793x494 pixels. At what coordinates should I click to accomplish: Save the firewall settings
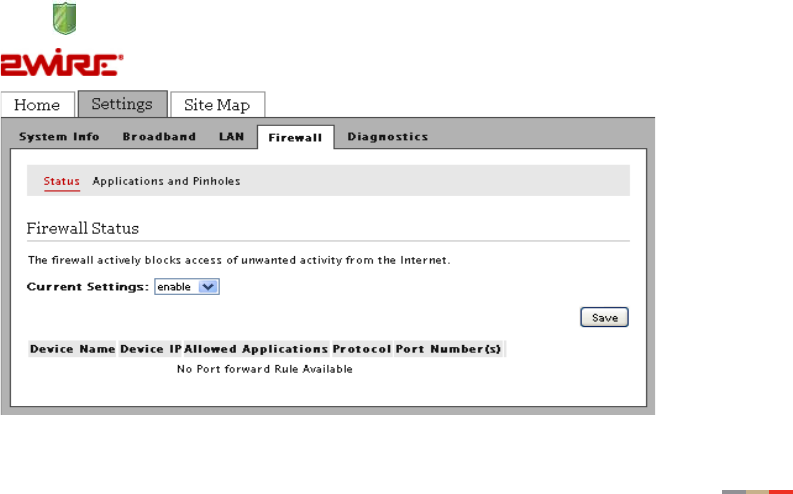pyautogui.click(x=604, y=318)
